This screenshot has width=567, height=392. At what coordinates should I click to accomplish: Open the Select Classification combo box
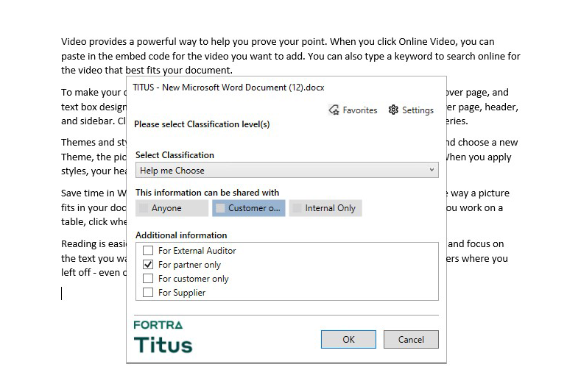(280, 171)
